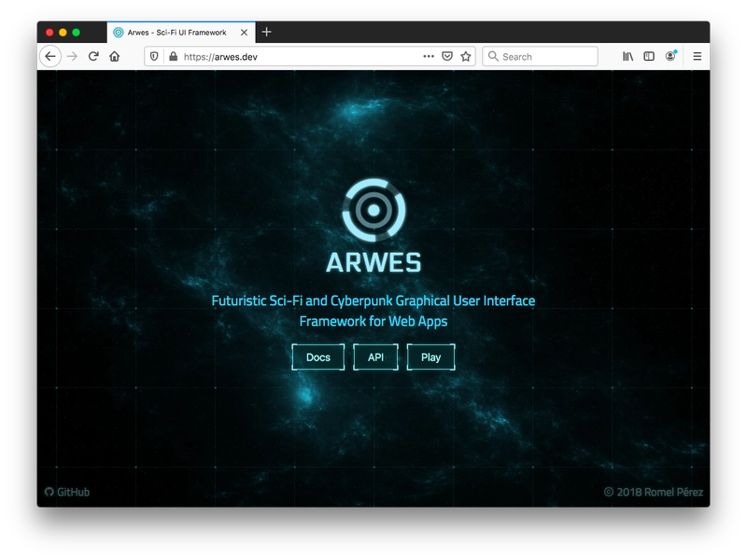The width and height of the screenshot is (747, 560).
Task: Open the Docs button
Action: 318,357
